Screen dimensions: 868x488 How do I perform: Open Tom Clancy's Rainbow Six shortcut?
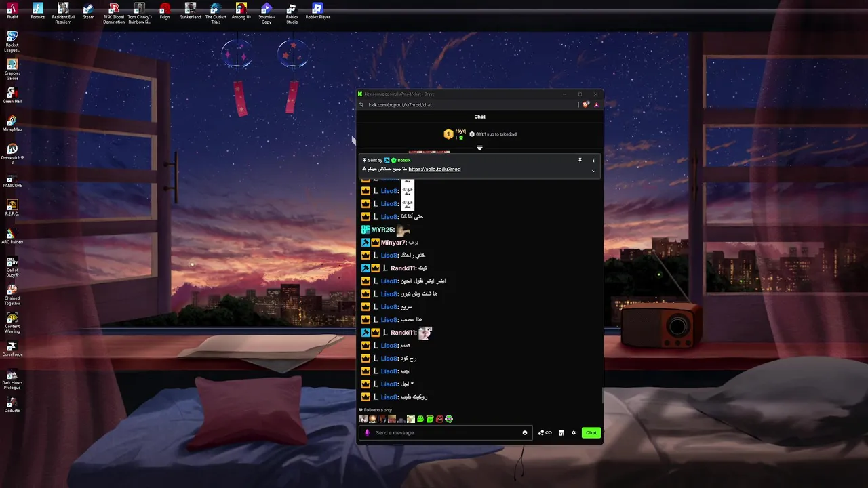pos(140,13)
